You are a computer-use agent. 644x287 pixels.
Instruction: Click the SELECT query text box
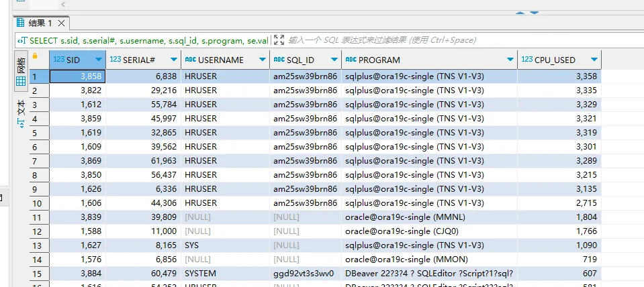tap(149, 40)
